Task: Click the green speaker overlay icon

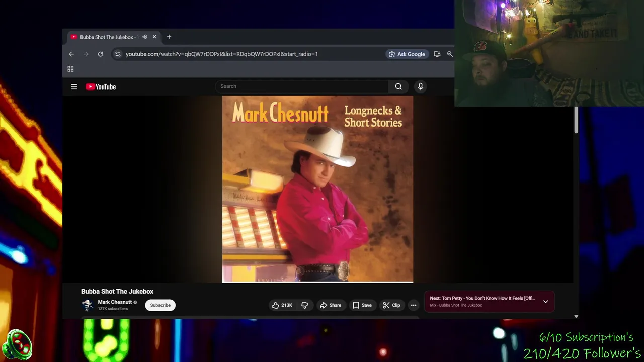Action: pos(17,345)
